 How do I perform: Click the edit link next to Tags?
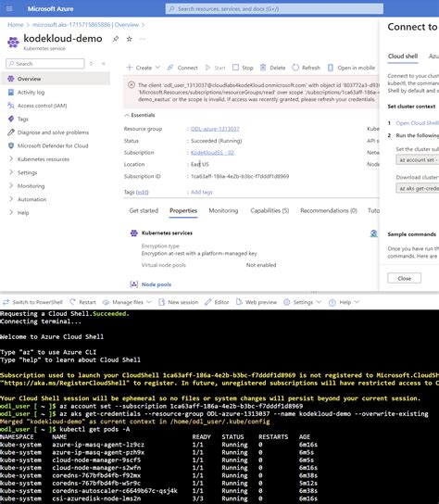142,192
